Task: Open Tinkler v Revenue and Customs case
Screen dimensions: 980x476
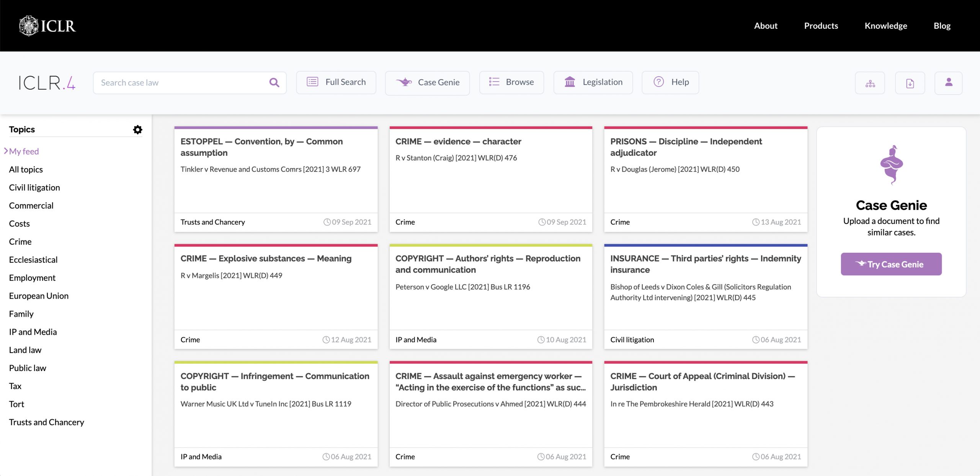Action: coord(270,169)
